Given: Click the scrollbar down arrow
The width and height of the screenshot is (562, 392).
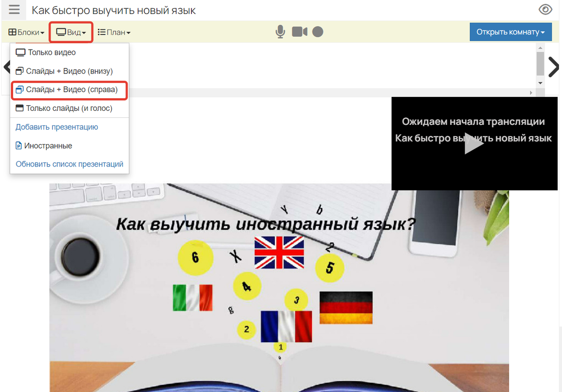Looking at the screenshot, I should tap(540, 83).
